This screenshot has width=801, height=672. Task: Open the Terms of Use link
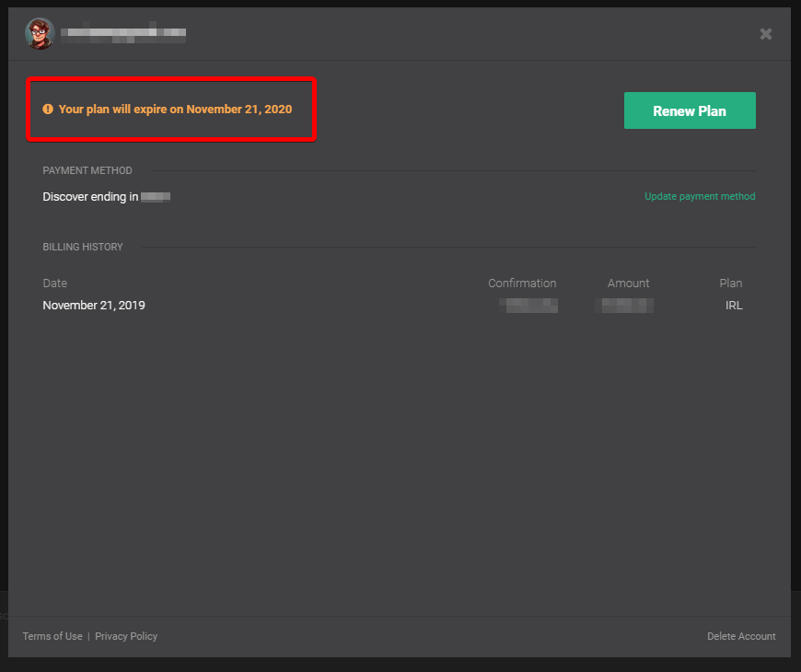click(x=52, y=636)
